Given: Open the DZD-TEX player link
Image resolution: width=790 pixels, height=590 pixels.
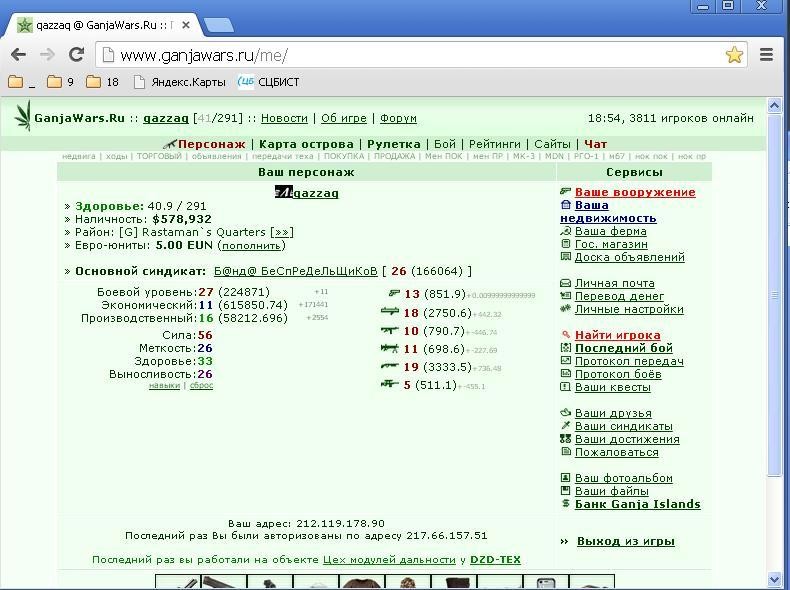Looking at the screenshot, I should (495, 560).
